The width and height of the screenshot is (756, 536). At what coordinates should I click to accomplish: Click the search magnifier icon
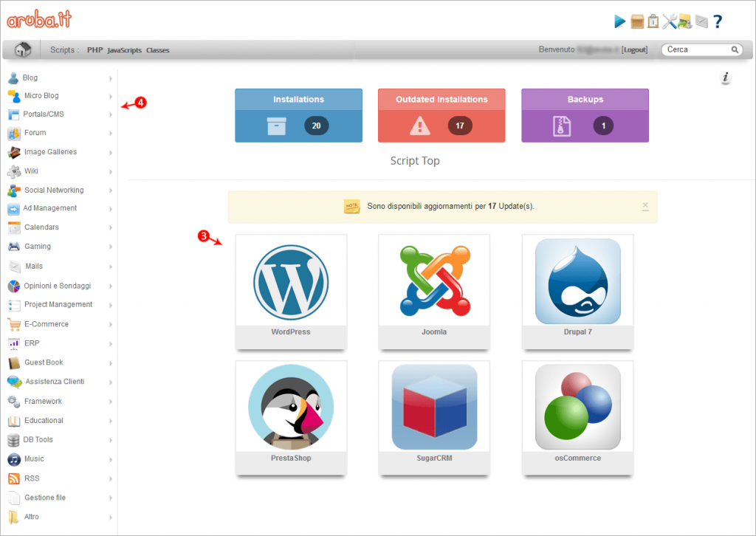(735, 49)
